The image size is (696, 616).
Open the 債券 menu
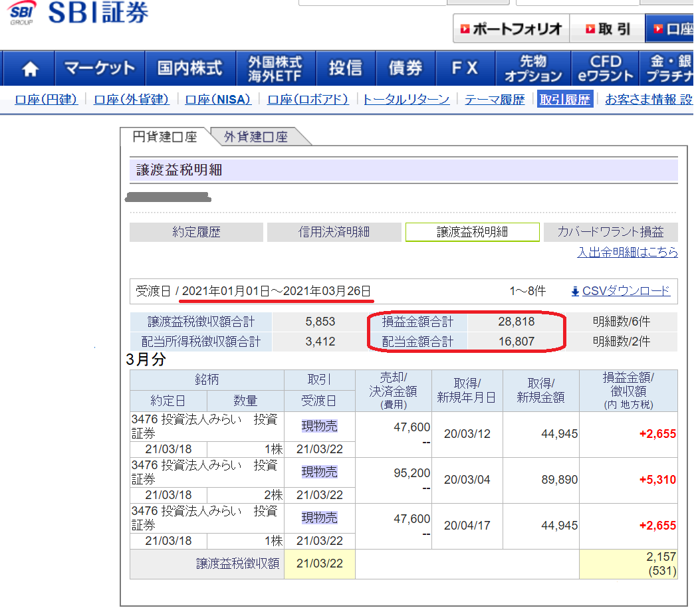coord(406,68)
